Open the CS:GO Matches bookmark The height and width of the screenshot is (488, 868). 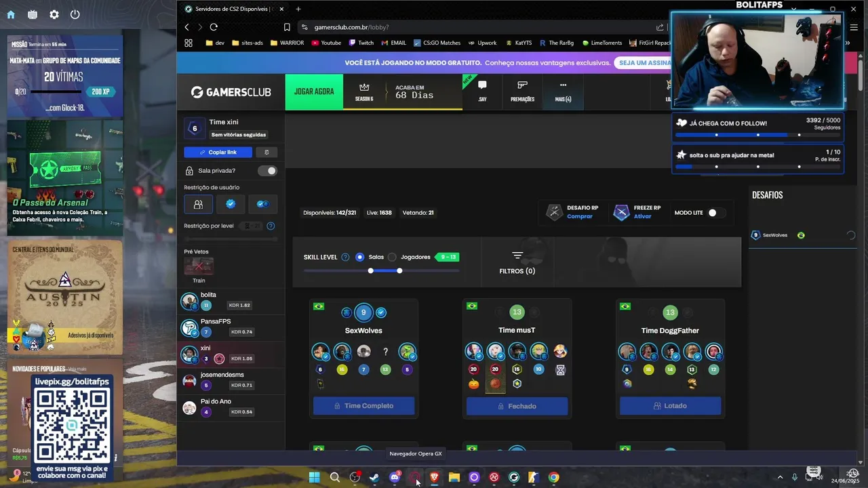437,43
